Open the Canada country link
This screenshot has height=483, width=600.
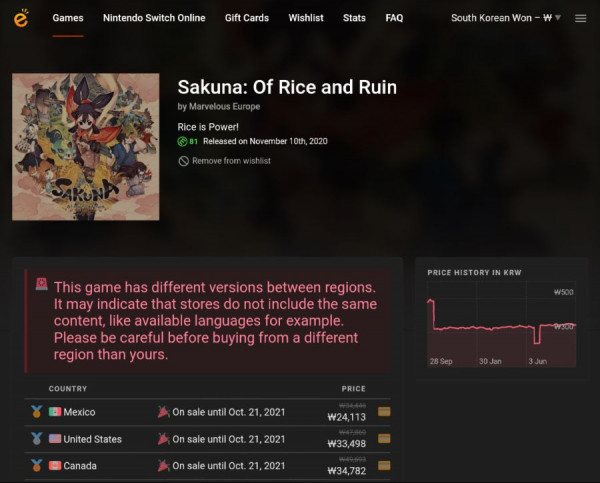(80, 466)
